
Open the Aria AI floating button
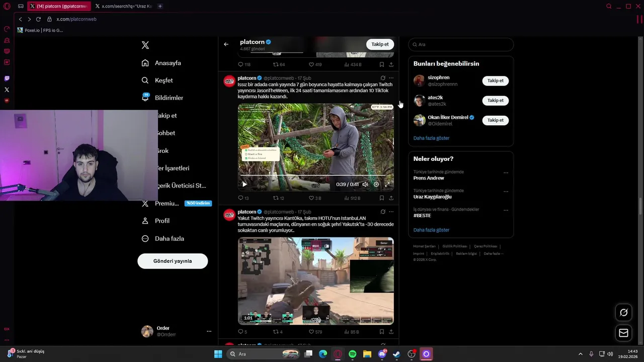pos(623,312)
